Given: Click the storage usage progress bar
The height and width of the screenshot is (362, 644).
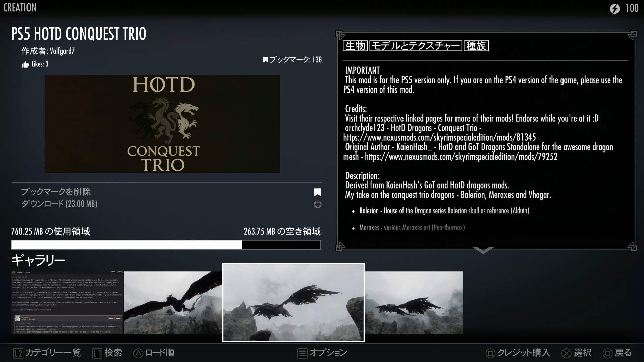Looking at the screenshot, I should pos(166,245).
